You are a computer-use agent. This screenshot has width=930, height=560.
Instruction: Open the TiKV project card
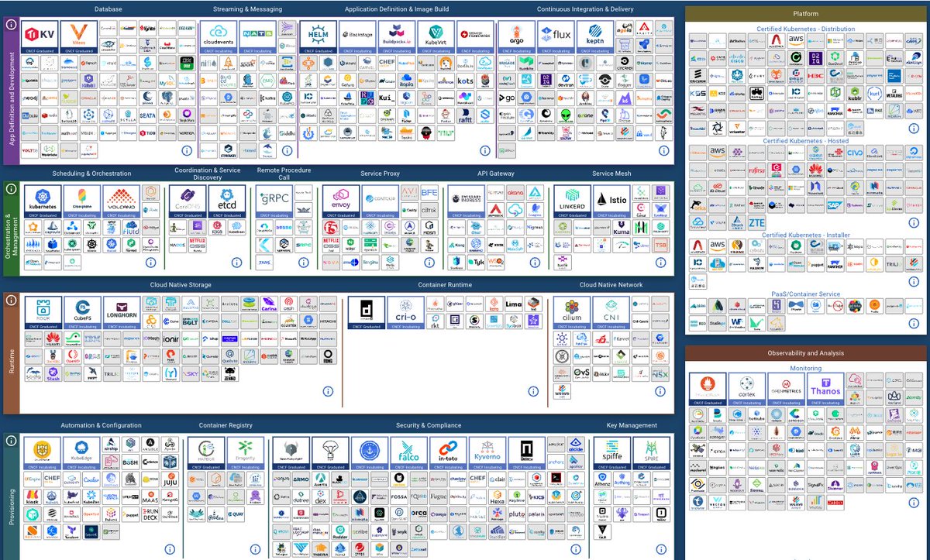[40, 36]
